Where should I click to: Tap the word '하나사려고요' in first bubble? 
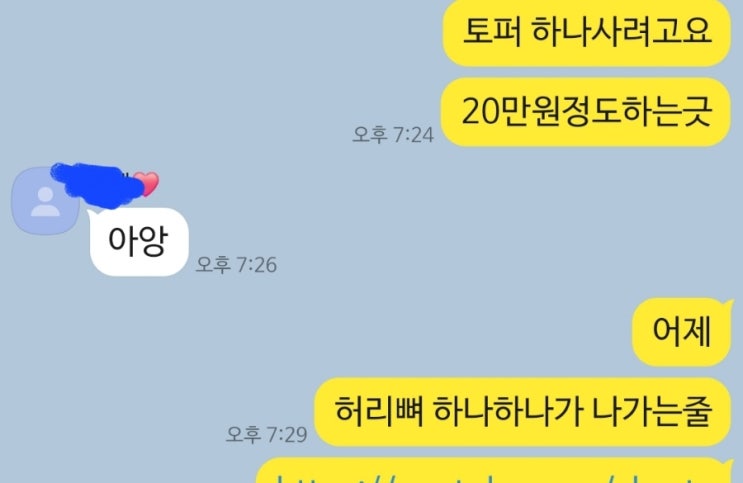tap(622, 31)
